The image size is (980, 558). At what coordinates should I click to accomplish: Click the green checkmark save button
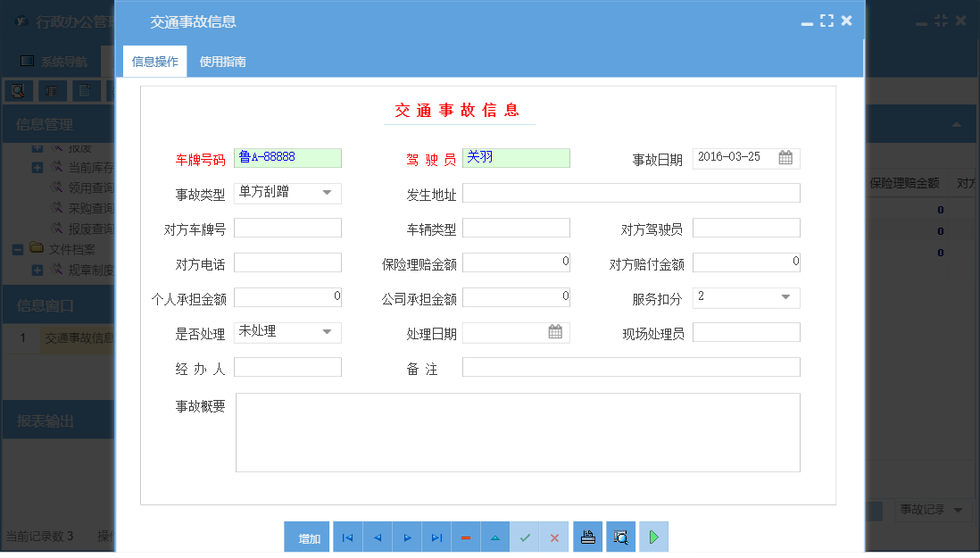[x=525, y=537]
